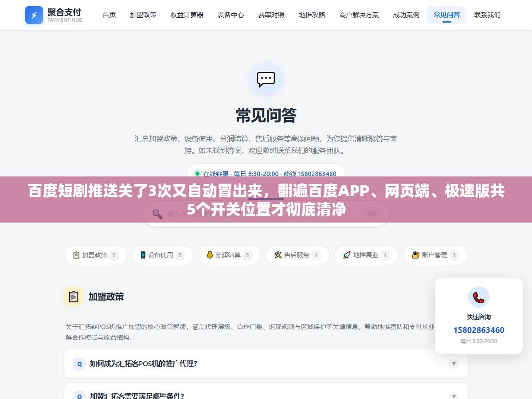This screenshot has width=532, height=399.
Task: Click the 在线客服 hotline pill
Action: [266, 174]
